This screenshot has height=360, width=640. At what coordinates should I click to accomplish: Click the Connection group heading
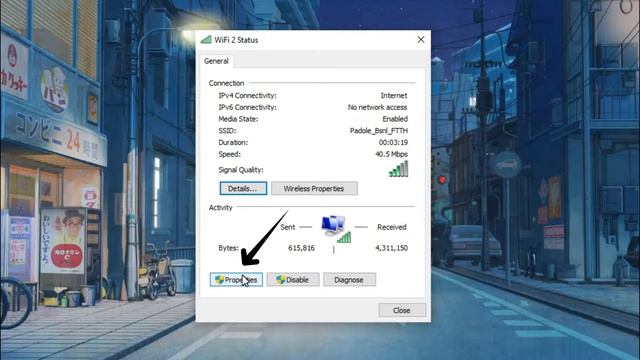coord(227,83)
